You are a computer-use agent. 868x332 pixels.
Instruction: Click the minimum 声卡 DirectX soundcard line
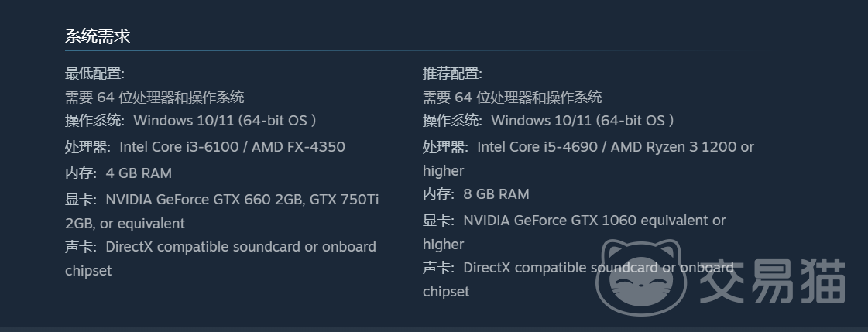[221, 247]
